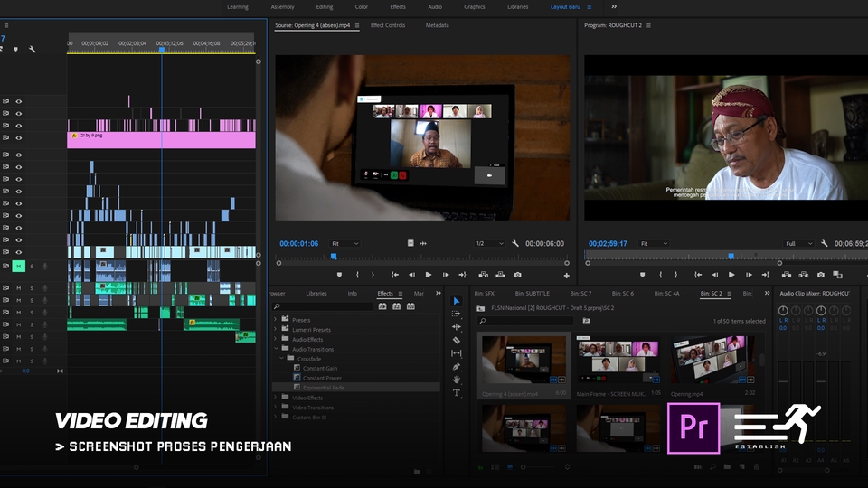Select the Pen tool
Screen dimensions: 868x488
click(x=456, y=366)
